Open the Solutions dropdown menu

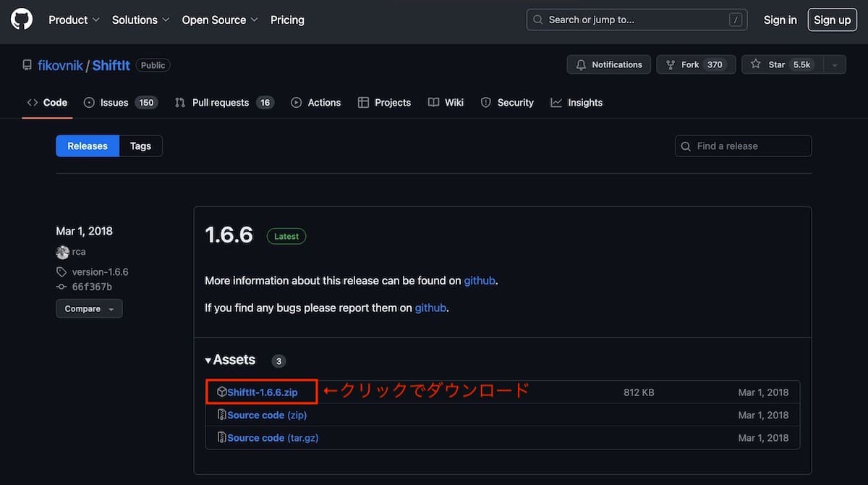click(x=140, y=20)
